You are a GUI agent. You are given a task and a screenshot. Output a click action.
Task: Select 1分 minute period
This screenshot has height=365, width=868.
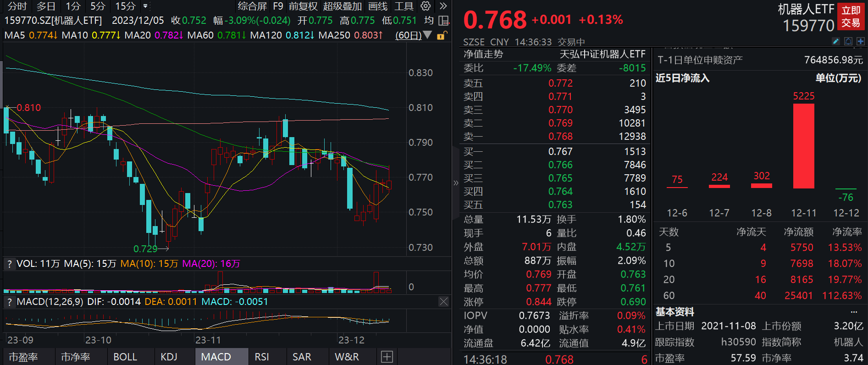pos(73,6)
